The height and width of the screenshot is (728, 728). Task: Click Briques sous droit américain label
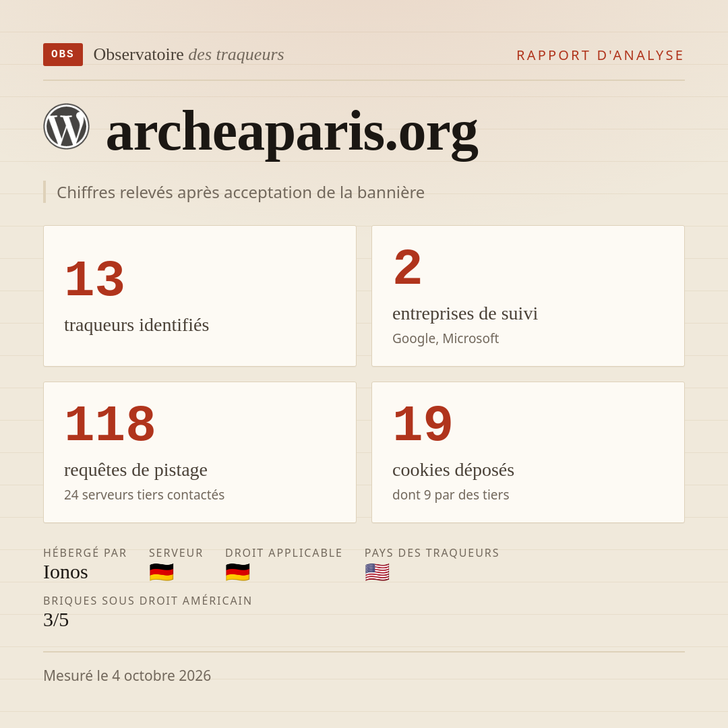(148, 601)
